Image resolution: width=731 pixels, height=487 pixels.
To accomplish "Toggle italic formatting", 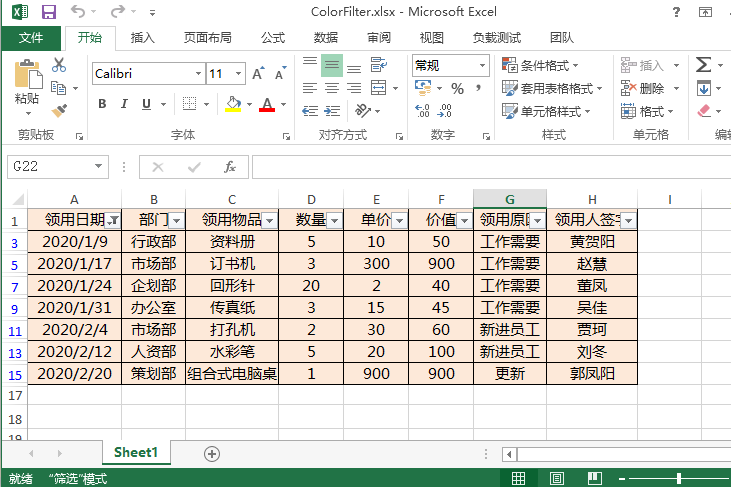I will pos(124,104).
